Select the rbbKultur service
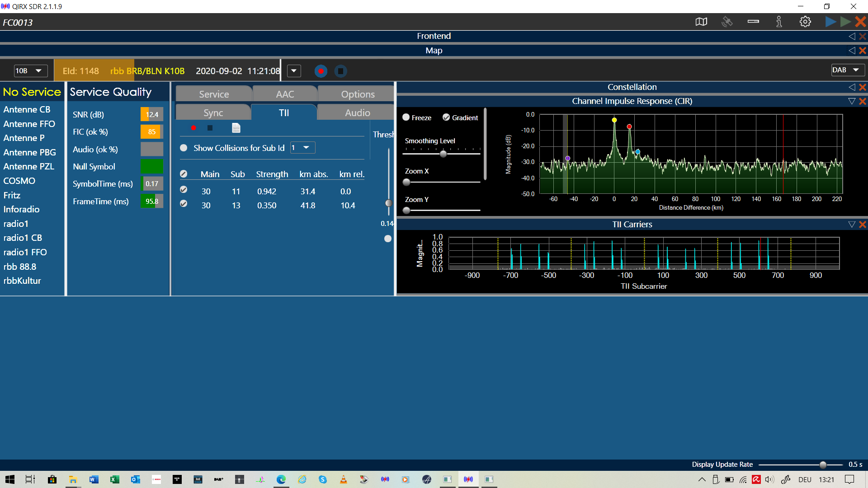The image size is (868, 488). pyautogui.click(x=22, y=281)
